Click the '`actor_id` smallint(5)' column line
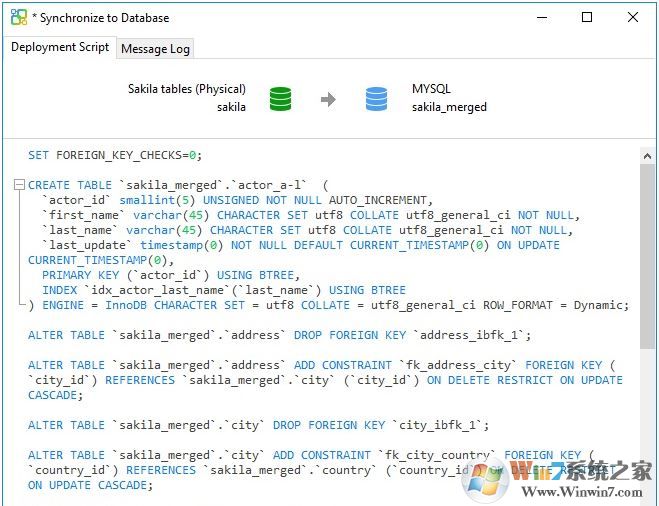The height and width of the screenshot is (506, 659). click(x=237, y=200)
